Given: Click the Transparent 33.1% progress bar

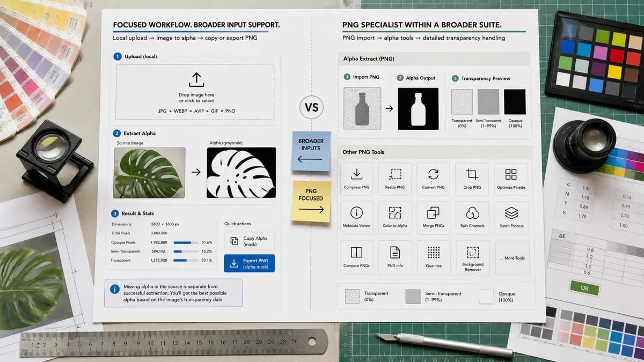Looking at the screenshot, I should coord(186,260).
